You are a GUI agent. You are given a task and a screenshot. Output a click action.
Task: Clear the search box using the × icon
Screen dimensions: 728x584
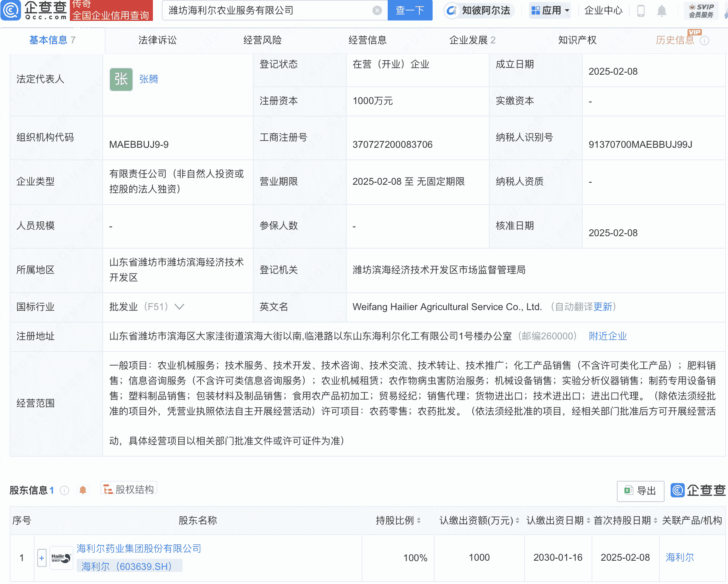tap(376, 10)
